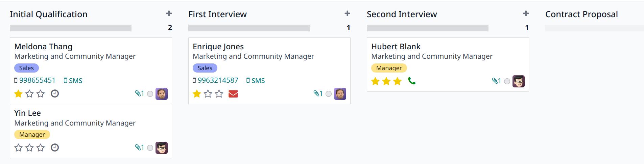644x164 pixels.
Task: Click the plus button on Second Interview column
Action: [526, 13]
